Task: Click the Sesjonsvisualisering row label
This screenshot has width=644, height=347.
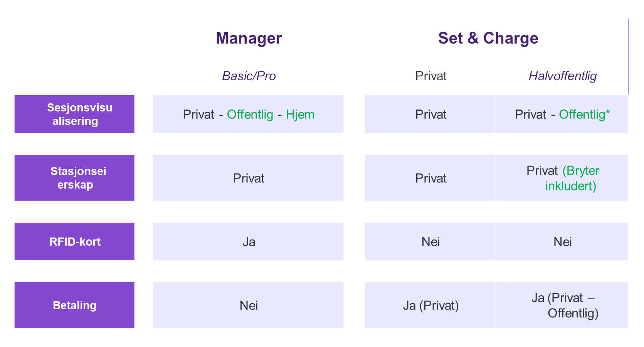Action: pos(74,114)
